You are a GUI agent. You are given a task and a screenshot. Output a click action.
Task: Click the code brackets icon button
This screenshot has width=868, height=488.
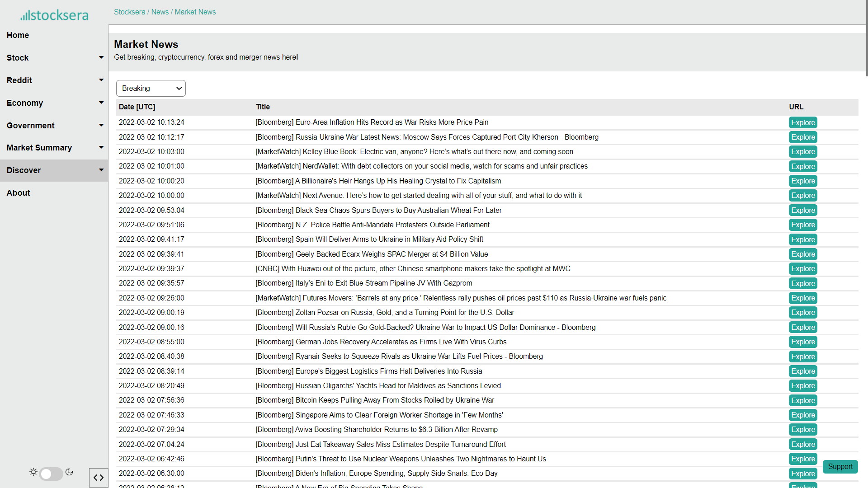99,478
